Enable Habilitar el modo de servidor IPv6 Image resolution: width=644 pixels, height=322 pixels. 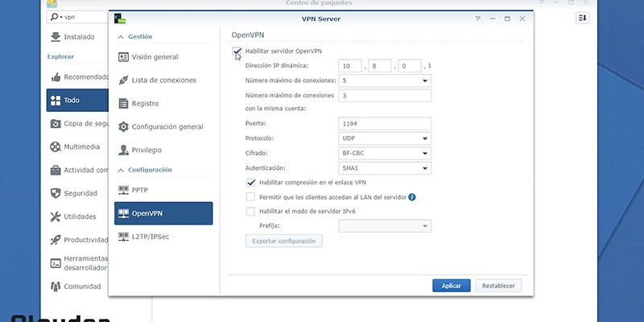(x=250, y=212)
